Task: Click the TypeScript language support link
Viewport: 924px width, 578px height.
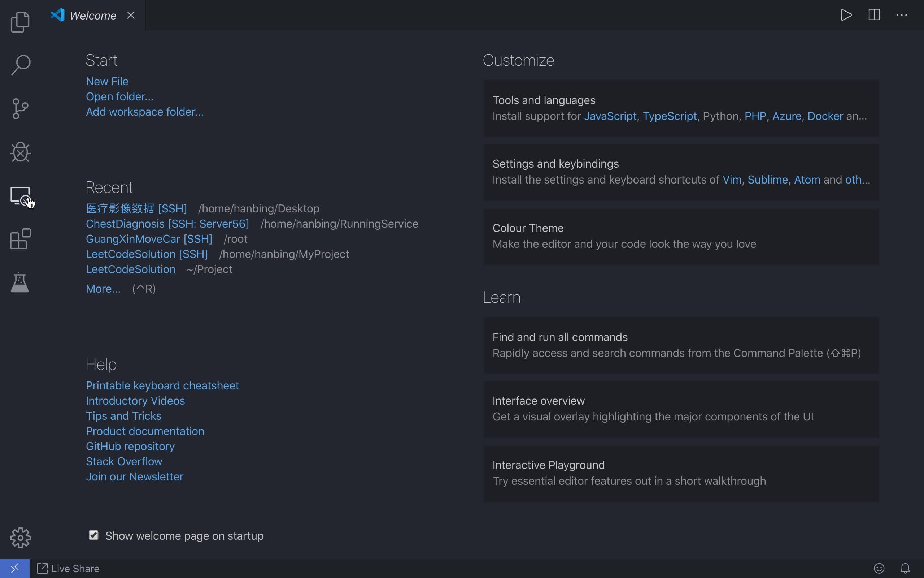Action: pos(670,116)
